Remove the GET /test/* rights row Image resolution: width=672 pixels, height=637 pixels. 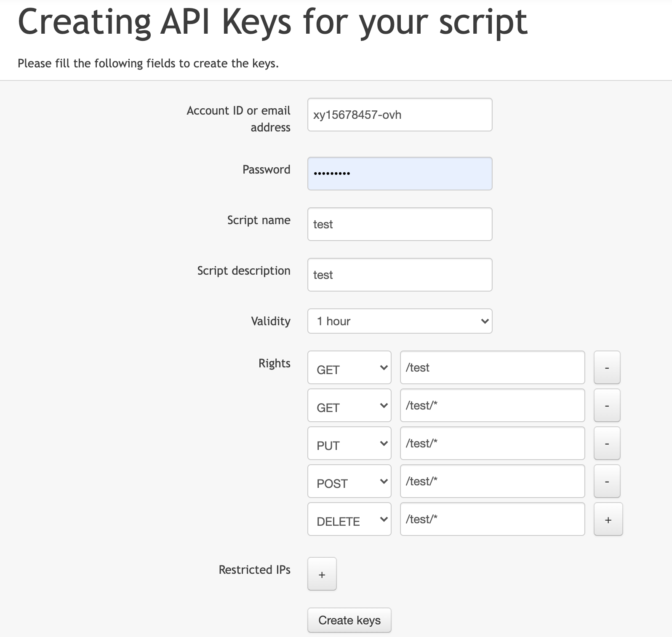coord(607,405)
